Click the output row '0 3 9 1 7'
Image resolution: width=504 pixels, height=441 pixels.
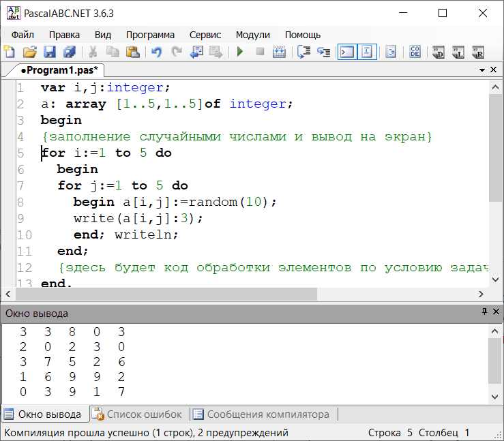coord(72,391)
